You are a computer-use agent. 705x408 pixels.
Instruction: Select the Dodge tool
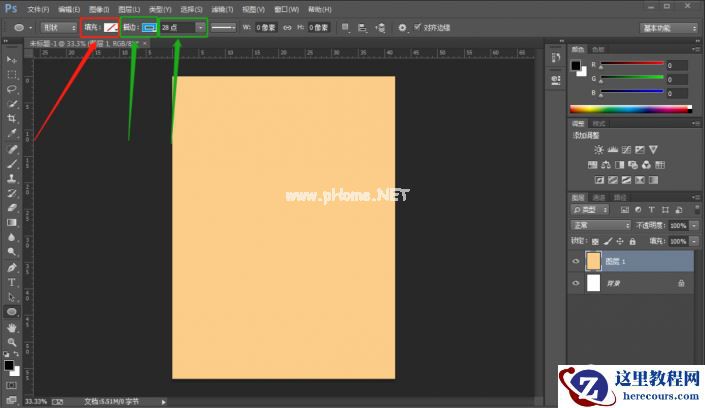(12, 251)
